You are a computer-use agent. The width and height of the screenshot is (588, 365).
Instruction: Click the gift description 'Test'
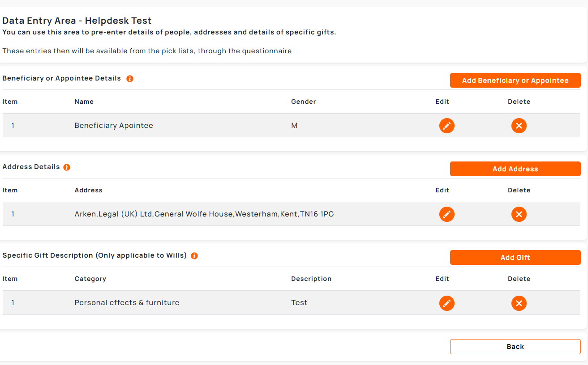click(x=299, y=303)
